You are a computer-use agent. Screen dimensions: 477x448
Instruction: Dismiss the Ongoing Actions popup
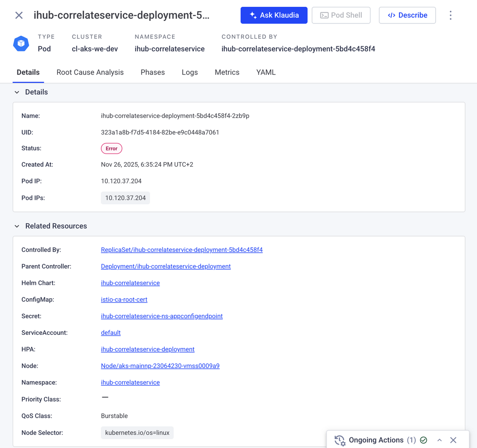(453, 440)
